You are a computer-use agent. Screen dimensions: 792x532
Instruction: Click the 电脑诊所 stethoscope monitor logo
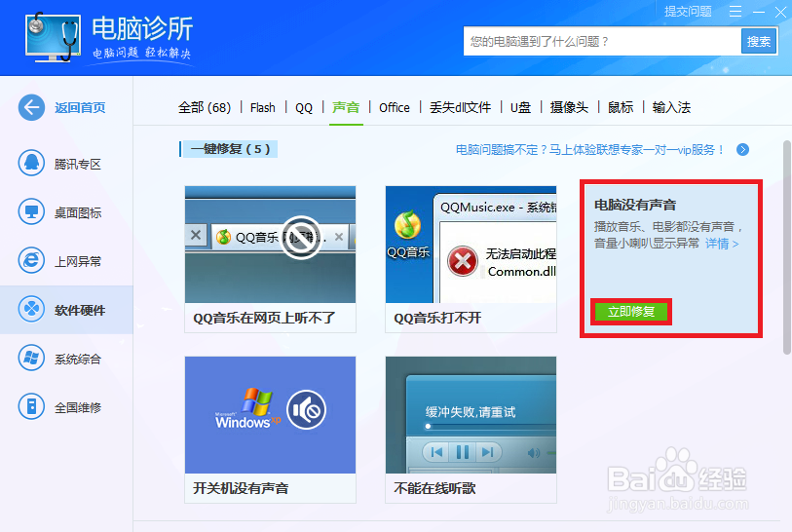[x=53, y=38]
